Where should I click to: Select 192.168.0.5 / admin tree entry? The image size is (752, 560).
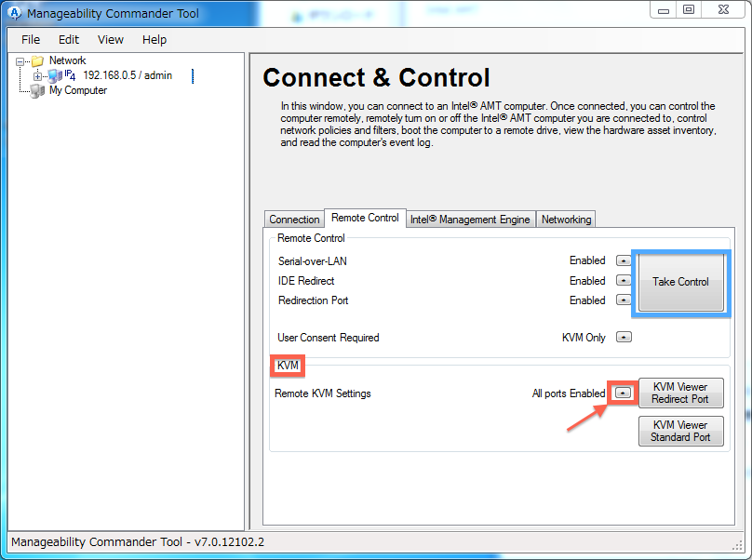click(128, 75)
